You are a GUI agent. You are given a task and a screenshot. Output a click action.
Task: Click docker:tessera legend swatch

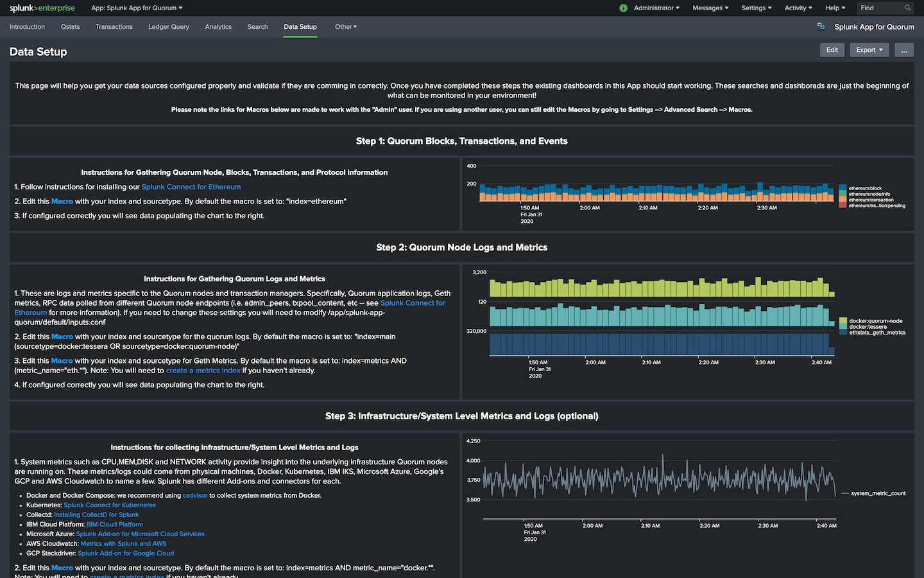(x=843, y=326)
